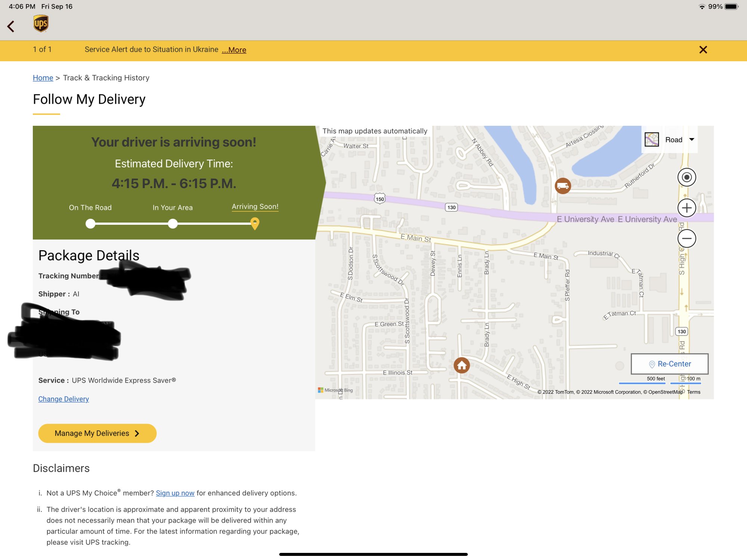Go to Home breadcrumb link

[43, 78]
